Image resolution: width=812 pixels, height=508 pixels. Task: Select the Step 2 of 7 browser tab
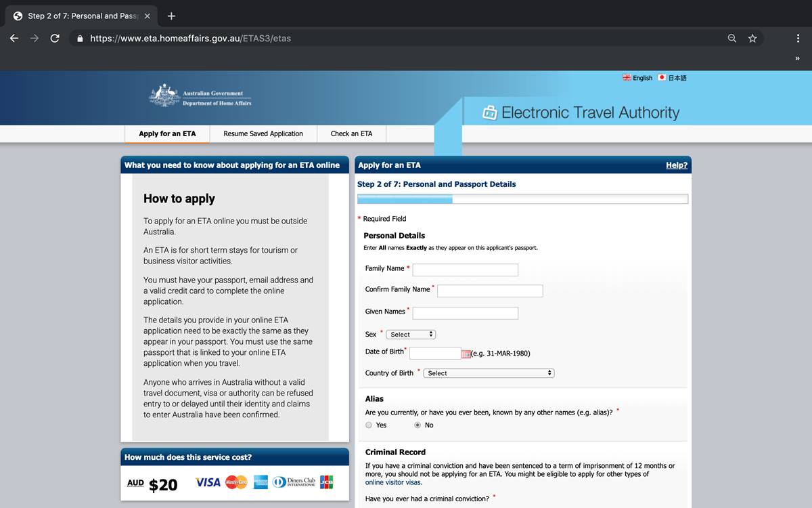(x=82, y=16)
